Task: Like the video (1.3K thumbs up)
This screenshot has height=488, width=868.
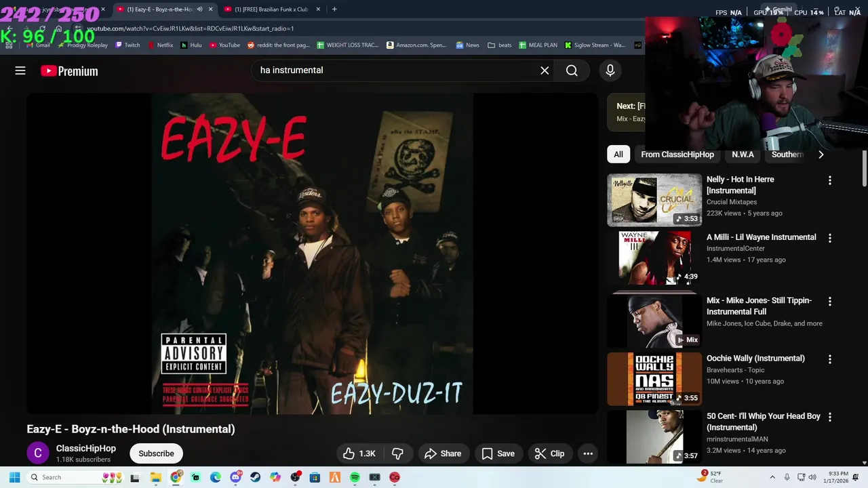Action: coord(359,453)
